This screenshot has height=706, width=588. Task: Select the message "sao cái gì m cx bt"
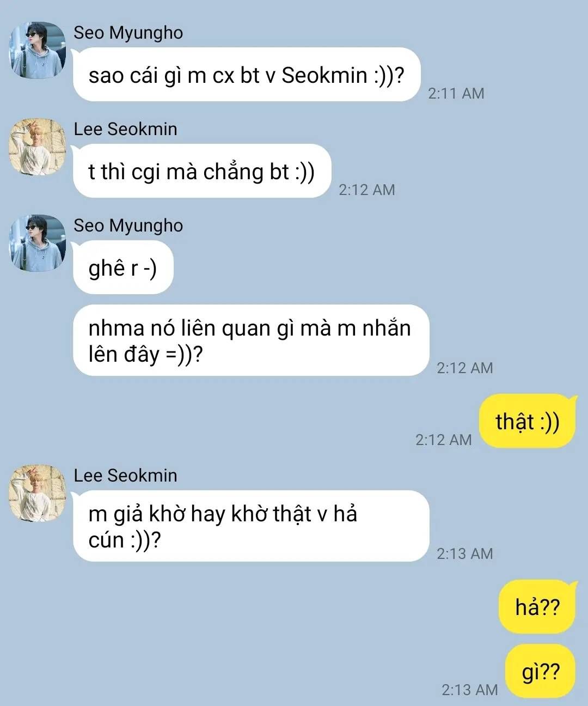click(247, 75)
